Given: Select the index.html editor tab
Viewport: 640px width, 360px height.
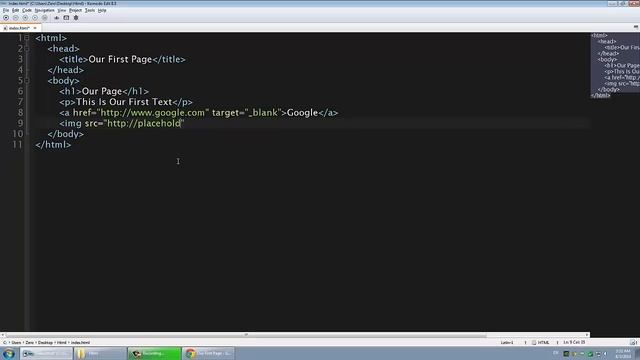Looking at the screenshot, I should [x=19, y=28].
